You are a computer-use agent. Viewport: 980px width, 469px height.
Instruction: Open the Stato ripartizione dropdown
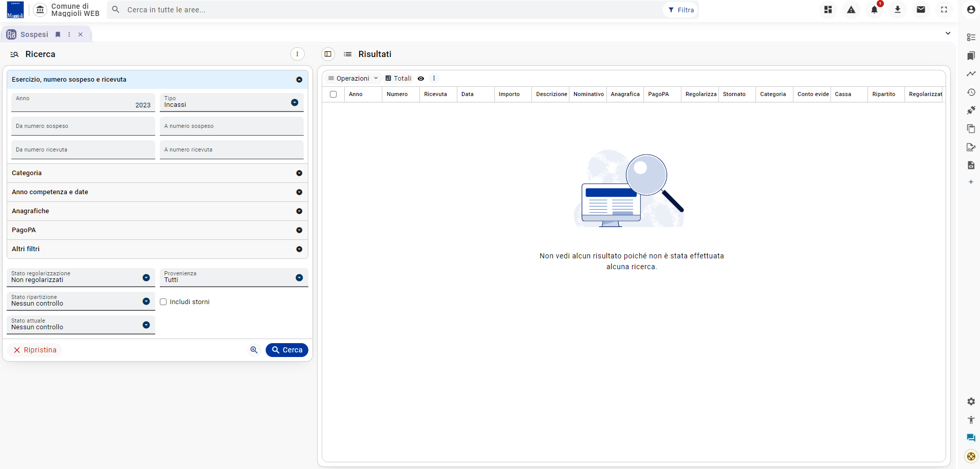[x=81, y=301]
